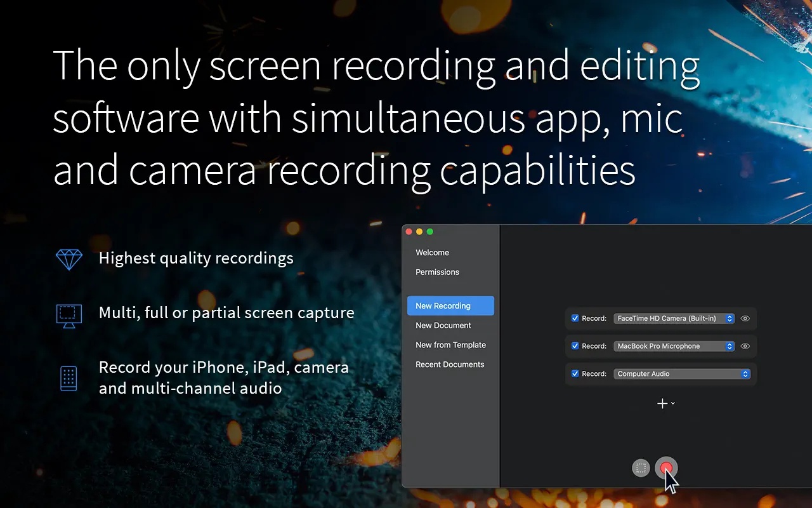The image size is (812, 508).
Task: Start recording with the red record button
Action: point(666,468)
